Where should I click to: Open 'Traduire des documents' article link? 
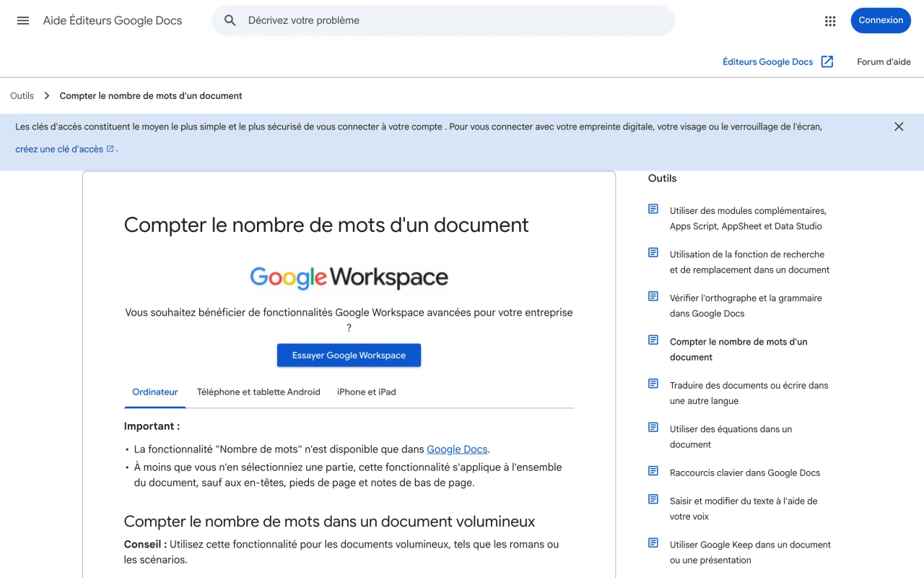pos(749,393)
